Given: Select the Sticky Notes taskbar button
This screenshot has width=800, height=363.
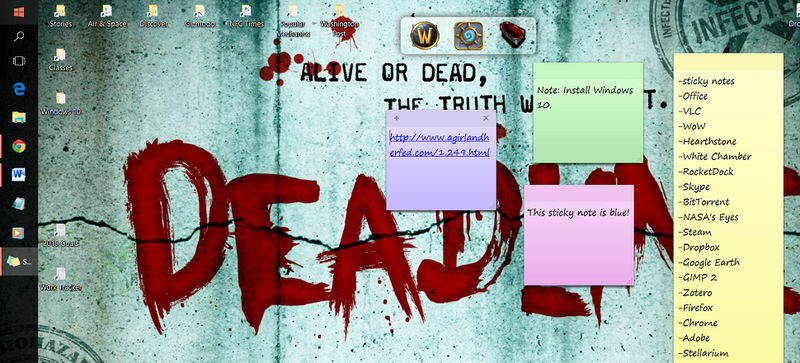Looking at the screenshot, I should (x=19, y=261).
